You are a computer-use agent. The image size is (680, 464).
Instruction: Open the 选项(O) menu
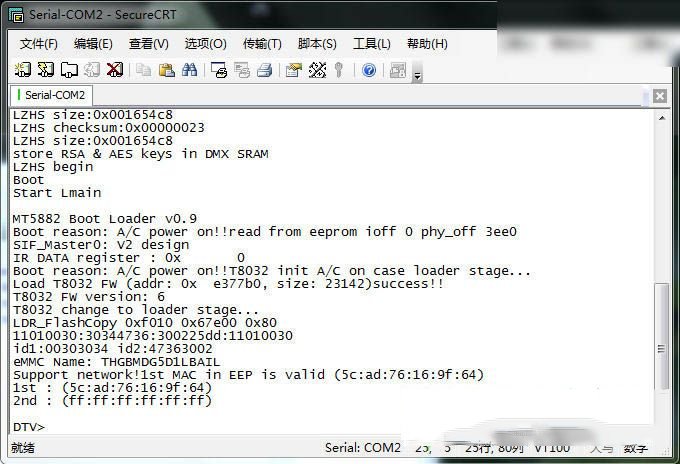pos(205,44)
